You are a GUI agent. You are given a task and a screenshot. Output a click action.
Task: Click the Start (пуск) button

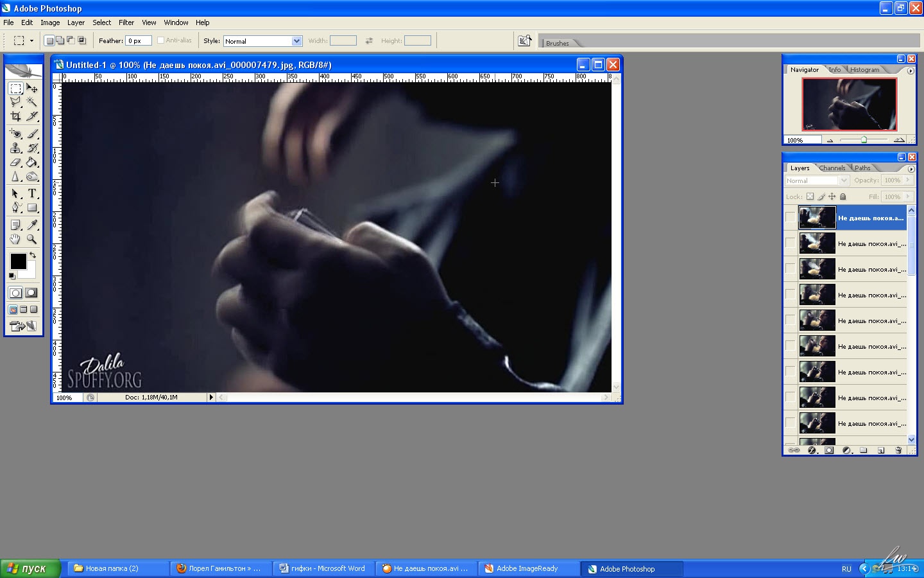(x=30, y=568)
